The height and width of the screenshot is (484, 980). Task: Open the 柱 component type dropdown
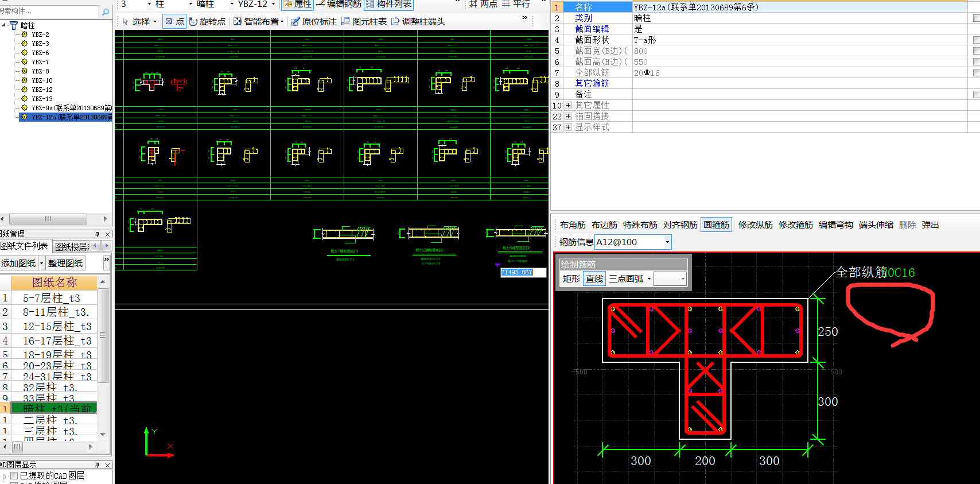point(190,4)
